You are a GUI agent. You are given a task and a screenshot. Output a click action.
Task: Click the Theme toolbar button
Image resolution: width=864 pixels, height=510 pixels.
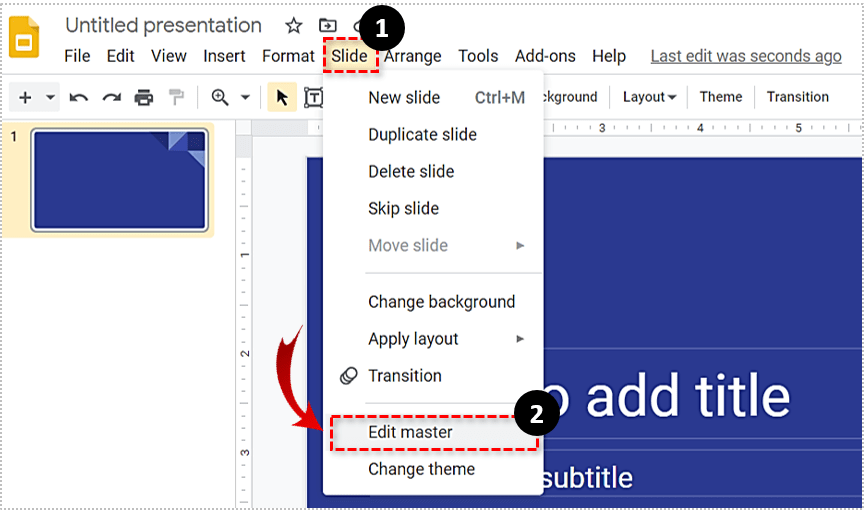(x=720, y=97)
